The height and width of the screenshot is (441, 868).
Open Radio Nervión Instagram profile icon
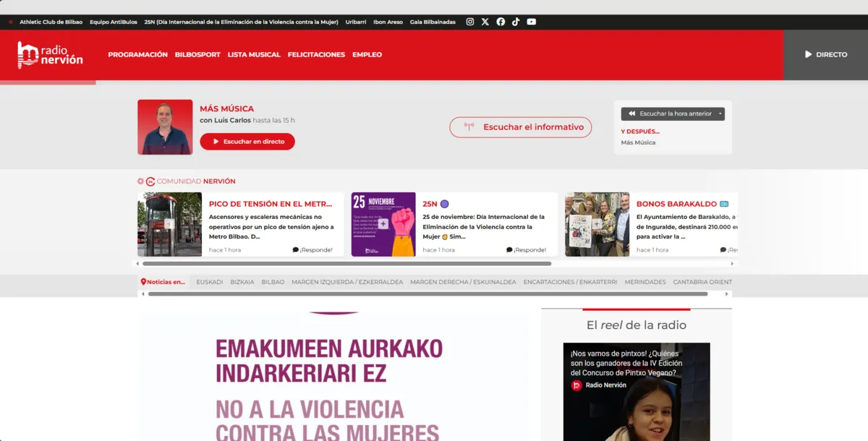[x=469, y=22]
